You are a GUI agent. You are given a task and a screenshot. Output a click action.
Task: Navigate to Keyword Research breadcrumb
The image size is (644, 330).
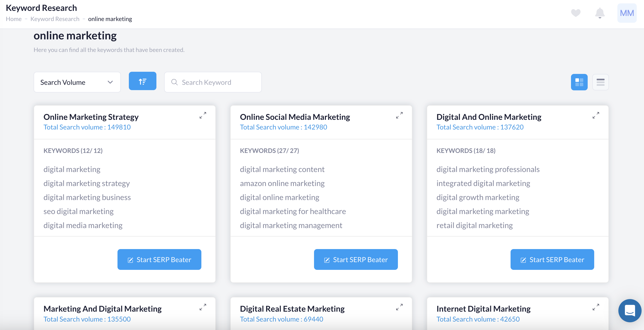tap(55, 19)
